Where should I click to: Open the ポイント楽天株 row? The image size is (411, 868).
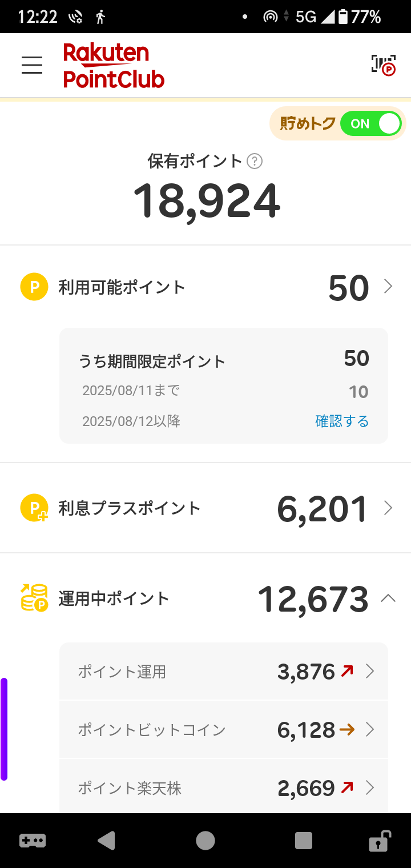[x=224, y=788]
